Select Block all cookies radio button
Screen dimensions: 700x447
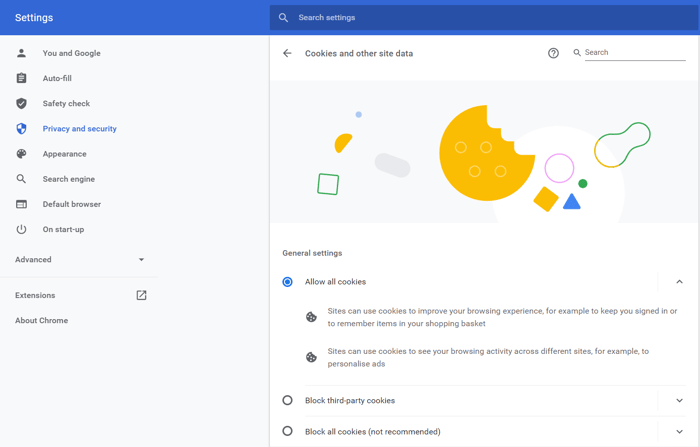pyautogui.click(x=288, y=431)
